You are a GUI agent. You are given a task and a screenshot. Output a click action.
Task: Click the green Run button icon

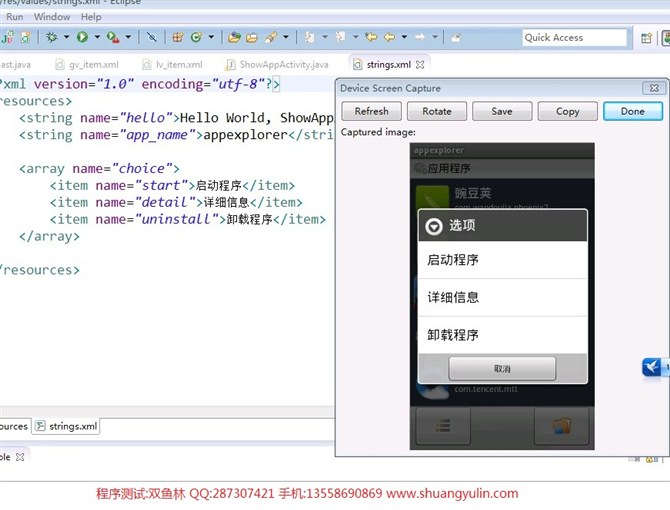[82, 37]
